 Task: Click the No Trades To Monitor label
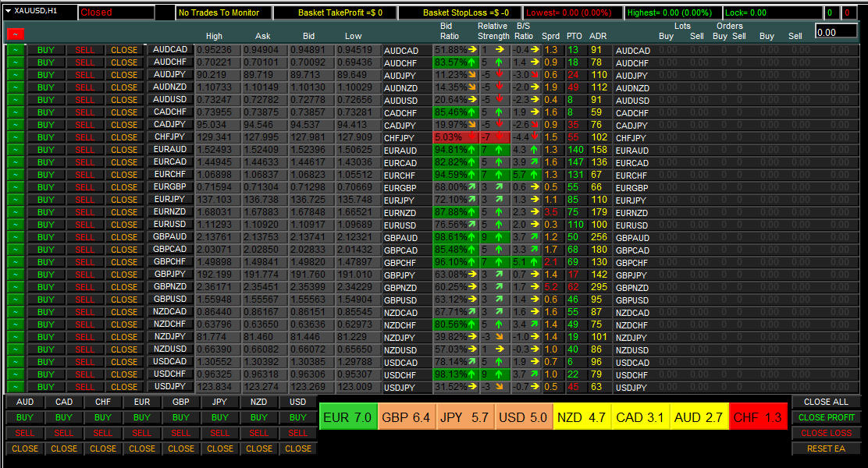(224, 12)
